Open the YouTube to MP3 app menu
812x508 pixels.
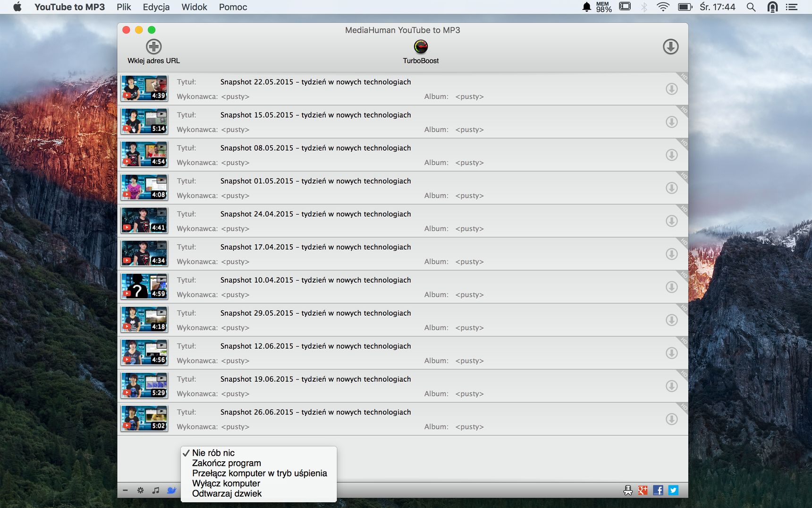pos(69,7)
